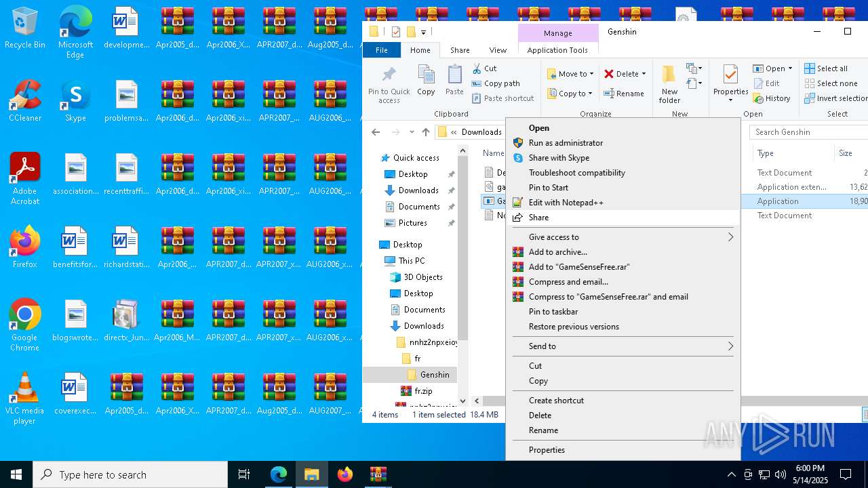Open Edge from the taskbar
Image resolution: width=868 pixels, height=488 pixels.
[279, 474]
